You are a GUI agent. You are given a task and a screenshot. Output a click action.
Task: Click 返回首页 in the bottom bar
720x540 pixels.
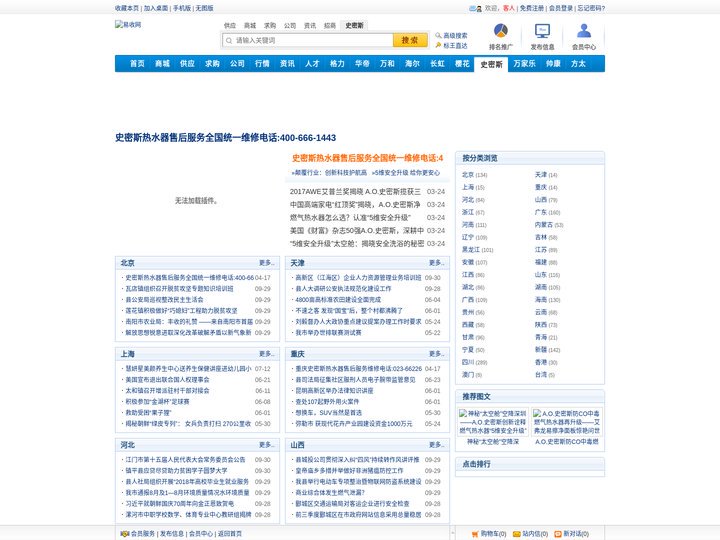point(230,534)
